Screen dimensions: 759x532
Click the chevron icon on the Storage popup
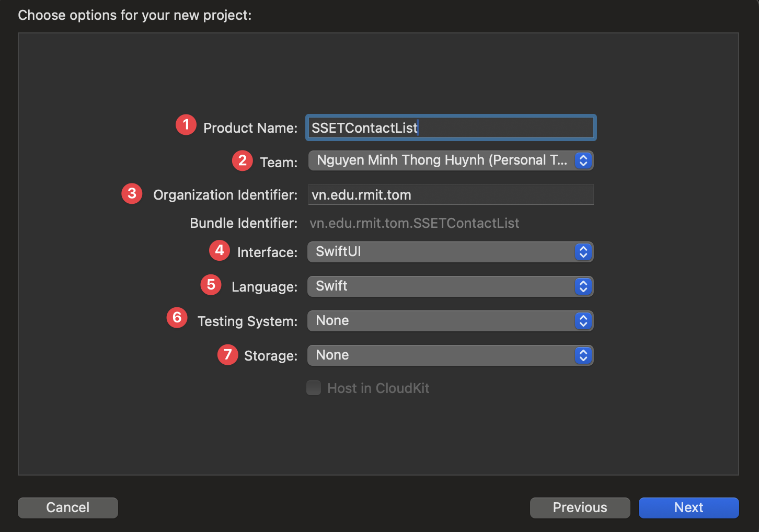click(582, 355)
